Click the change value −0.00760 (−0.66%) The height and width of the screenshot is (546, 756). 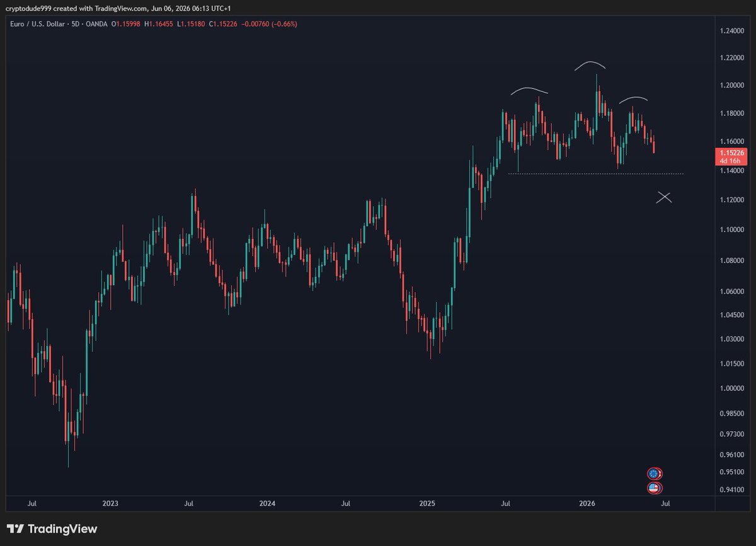269,24
